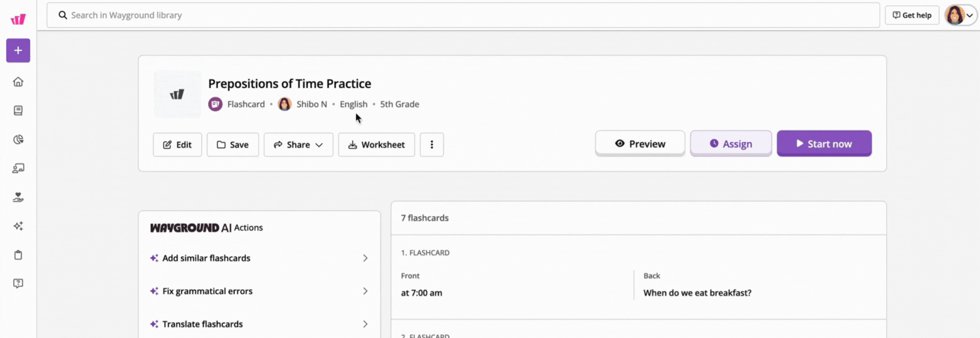Viewport: 980px width, 338px height.
Task: Open the accommodations heart-hand icon
Action: point(18,197)
